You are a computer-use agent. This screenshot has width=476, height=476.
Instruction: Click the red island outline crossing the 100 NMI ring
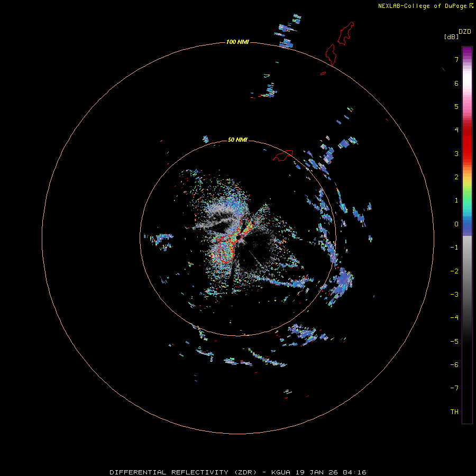coord(331,54)
